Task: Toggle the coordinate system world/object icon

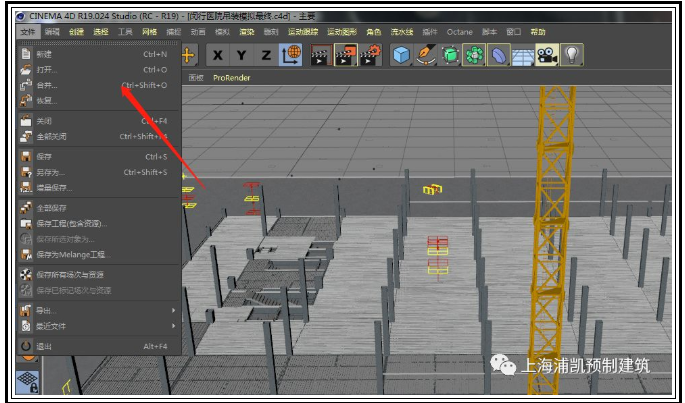Action: point(291,55)
